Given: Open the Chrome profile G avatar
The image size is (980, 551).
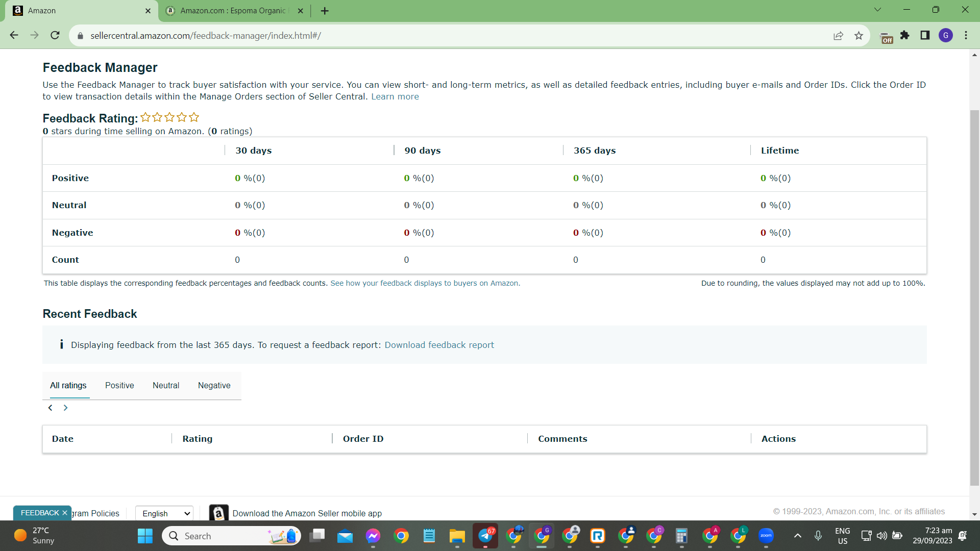Looking at the screenshot, I should 946,35.
